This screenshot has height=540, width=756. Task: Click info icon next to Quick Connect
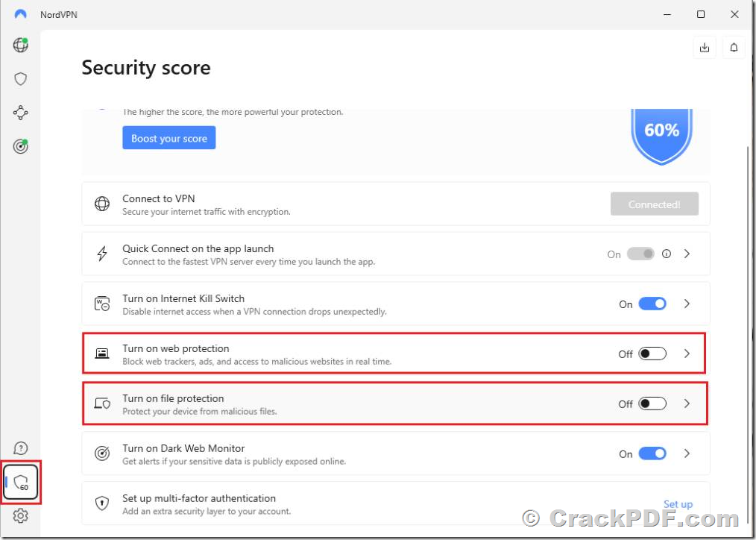(x=667, y=254)
